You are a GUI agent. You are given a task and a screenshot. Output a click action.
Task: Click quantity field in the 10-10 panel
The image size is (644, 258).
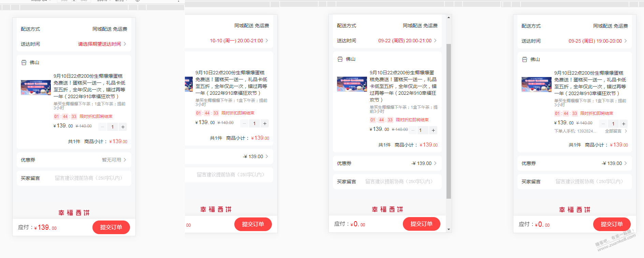(255, 123)
